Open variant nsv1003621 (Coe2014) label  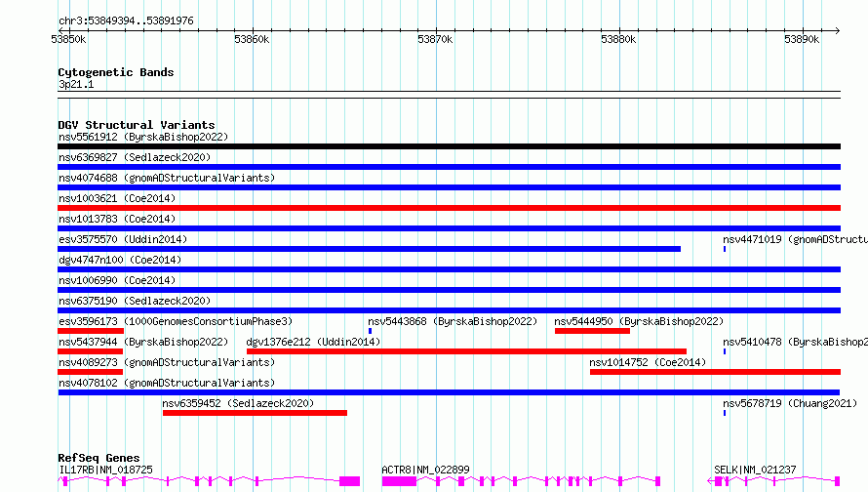[117, 198]
